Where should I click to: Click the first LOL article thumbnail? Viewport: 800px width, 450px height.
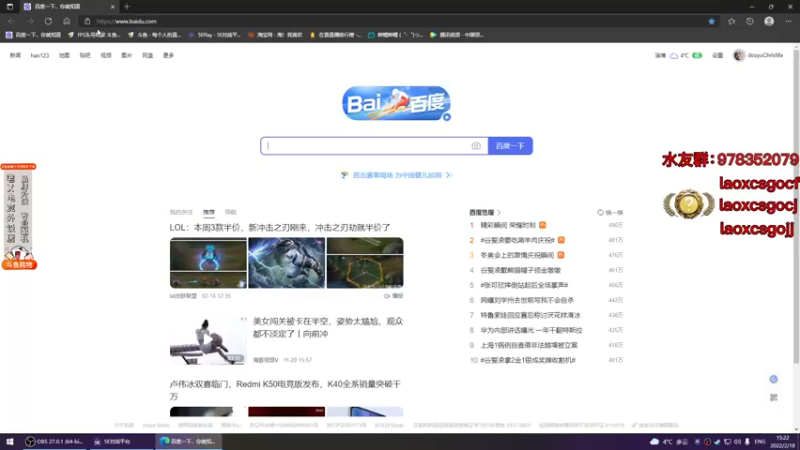point(208,263)
